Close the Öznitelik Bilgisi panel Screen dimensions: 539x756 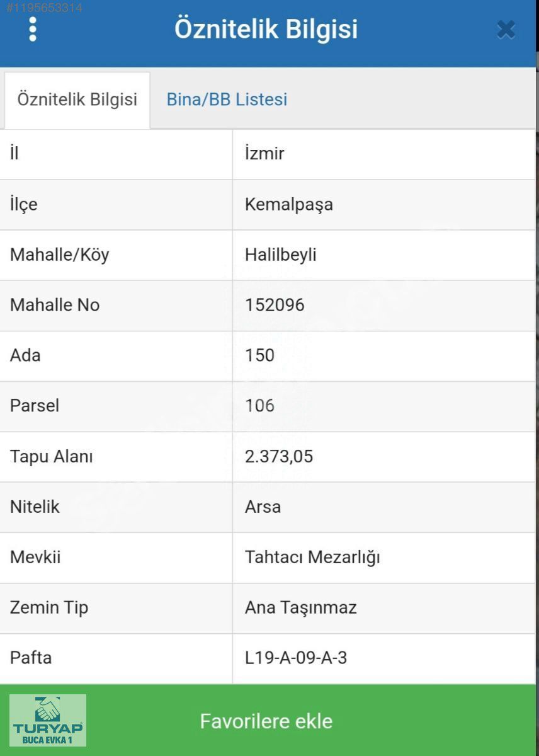pyautogui.click(x=506, y=30)
